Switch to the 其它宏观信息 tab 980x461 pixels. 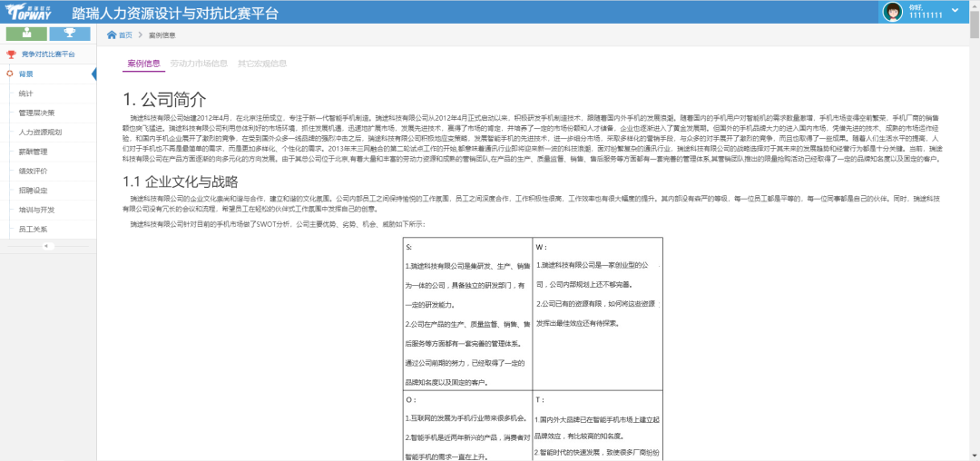pyautogui.click(x=262, y=64)
